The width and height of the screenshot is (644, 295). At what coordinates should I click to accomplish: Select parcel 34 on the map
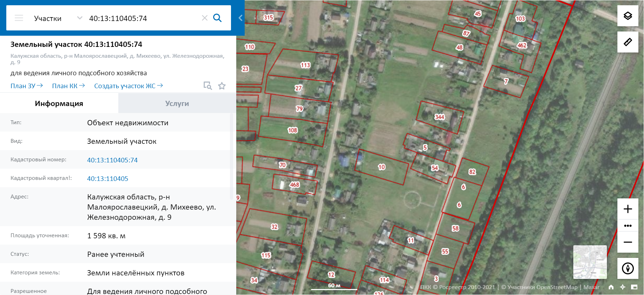254,280
